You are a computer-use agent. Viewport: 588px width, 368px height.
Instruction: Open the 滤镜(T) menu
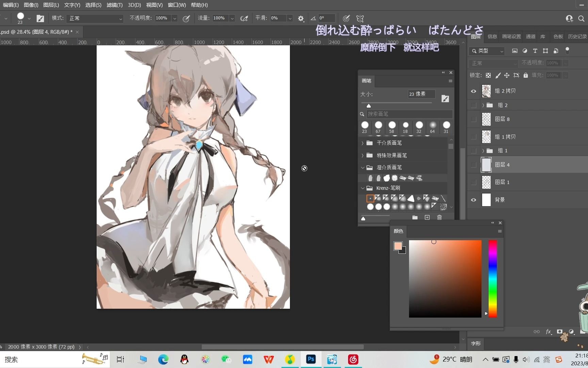114,5
